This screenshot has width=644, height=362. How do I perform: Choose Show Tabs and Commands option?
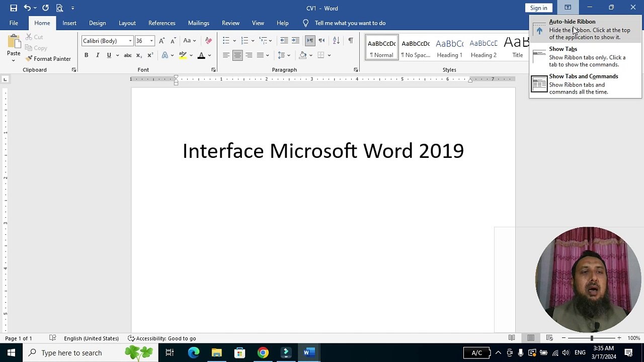click(586, 84)
